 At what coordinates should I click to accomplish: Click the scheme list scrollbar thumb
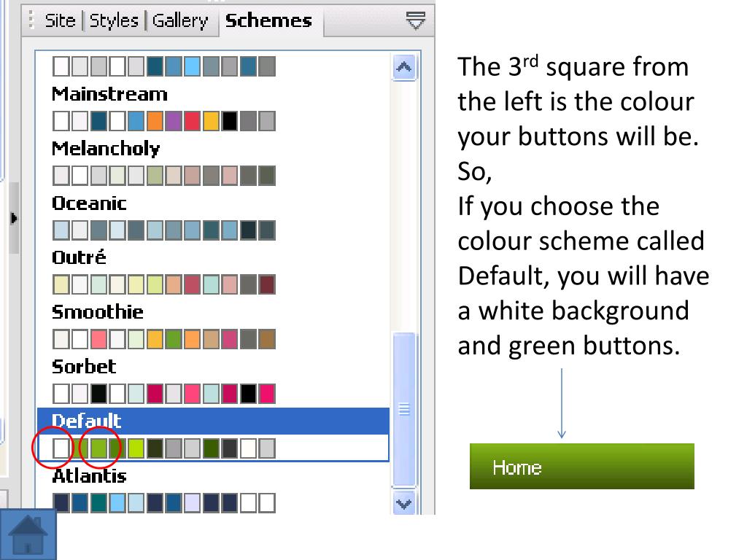404,410
